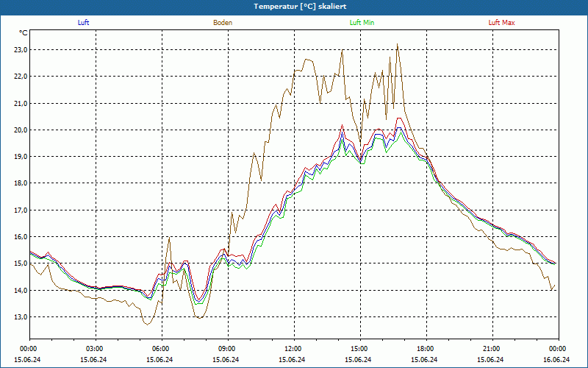The width and height of the screenshot is (588, 368).
Task: Click the 'Luft' legend label
Action: (x=83, y=23)
